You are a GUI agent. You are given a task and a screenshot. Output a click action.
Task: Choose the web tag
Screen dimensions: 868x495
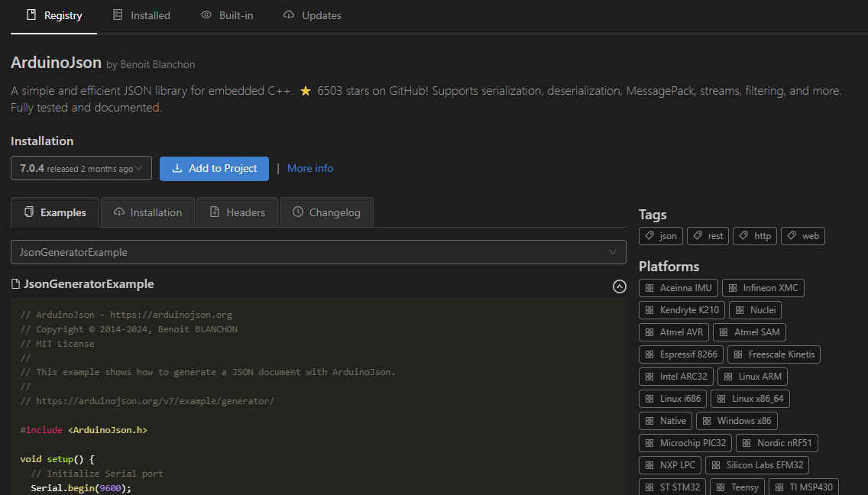click(x=803, y=236)
